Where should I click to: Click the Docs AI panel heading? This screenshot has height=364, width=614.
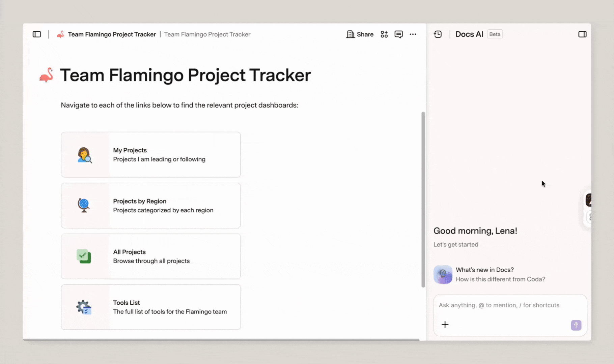pos(469,34)
